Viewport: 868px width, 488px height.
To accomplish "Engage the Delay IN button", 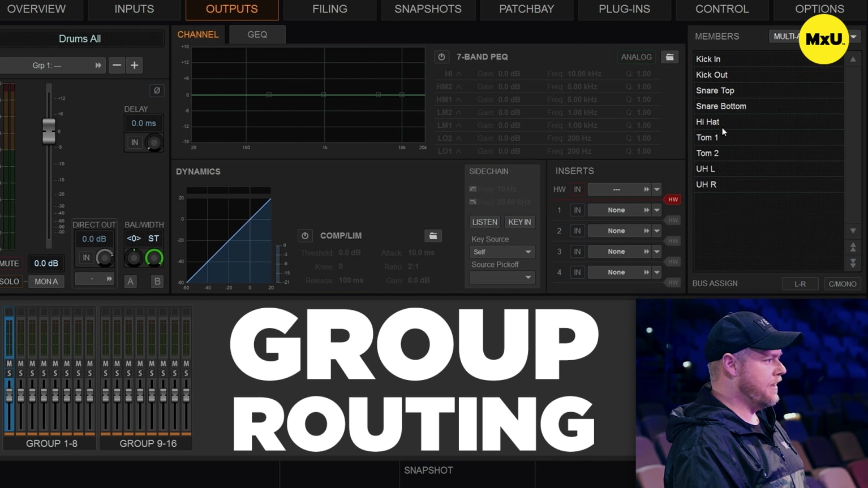I will click(134, 142).
